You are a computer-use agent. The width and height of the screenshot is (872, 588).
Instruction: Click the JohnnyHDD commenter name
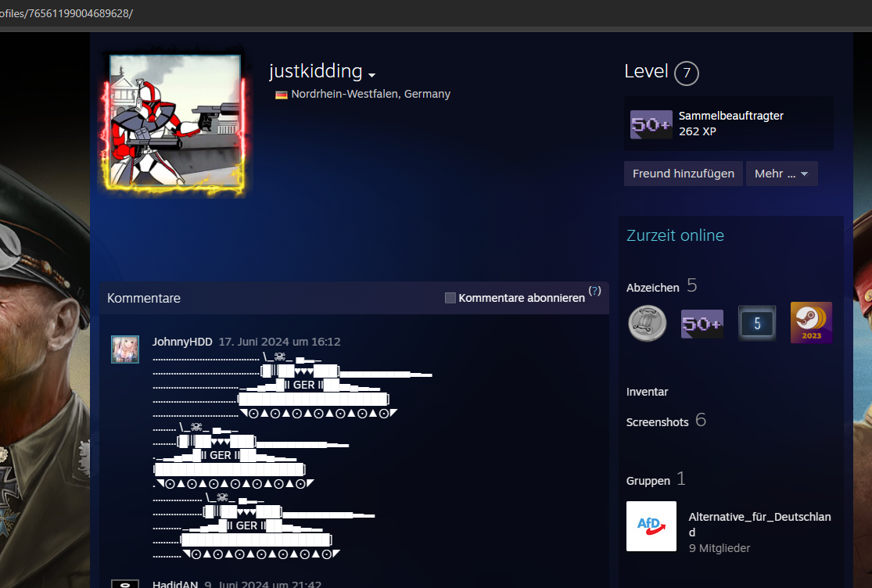click(181, 342)
